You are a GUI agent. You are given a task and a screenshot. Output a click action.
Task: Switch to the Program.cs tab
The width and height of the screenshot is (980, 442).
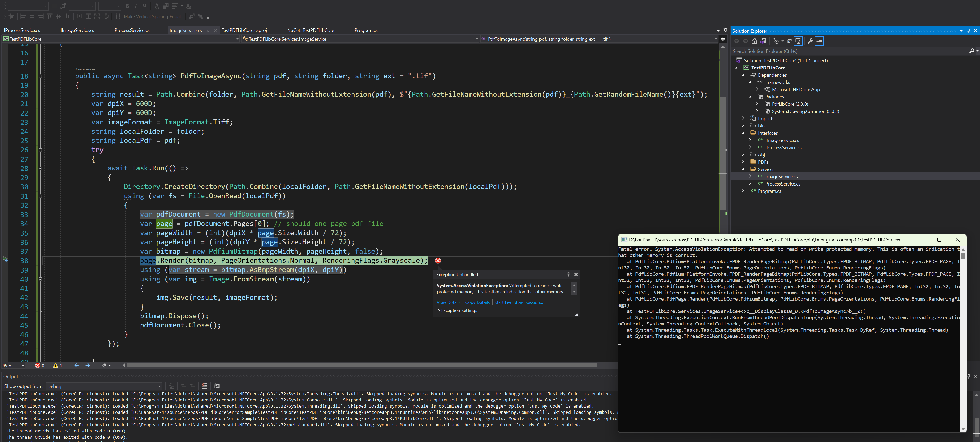365,30
